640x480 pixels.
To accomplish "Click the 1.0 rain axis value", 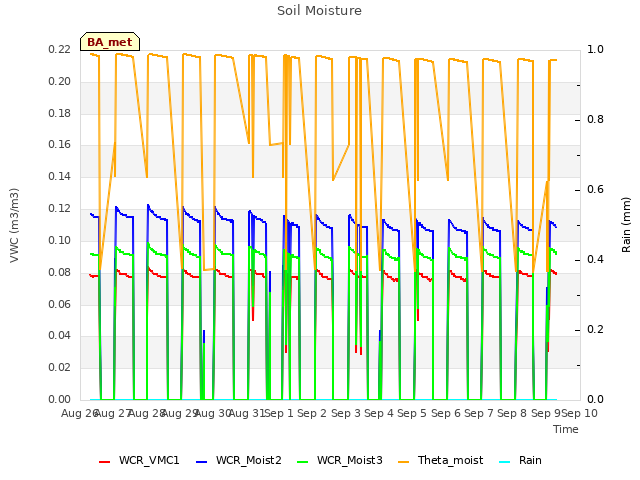I will pyautogui.click(x=595, y=49).
